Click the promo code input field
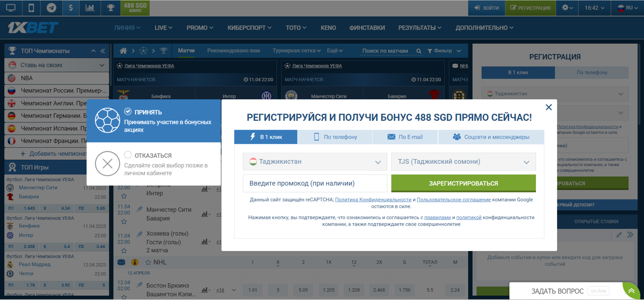 point(315,183)
